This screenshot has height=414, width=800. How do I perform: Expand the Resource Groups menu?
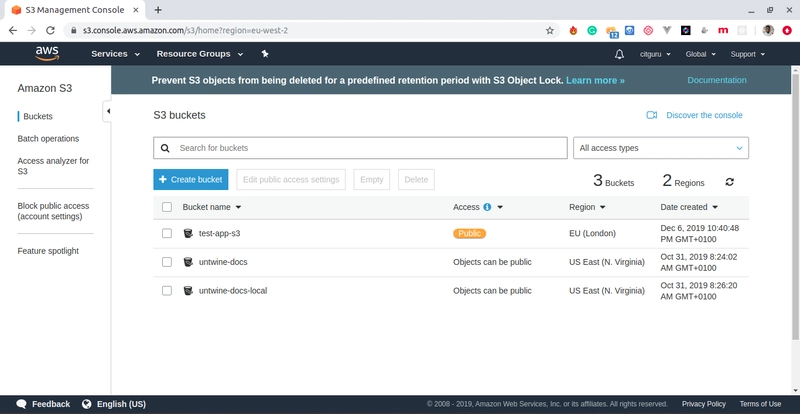(x=199, y=54)
